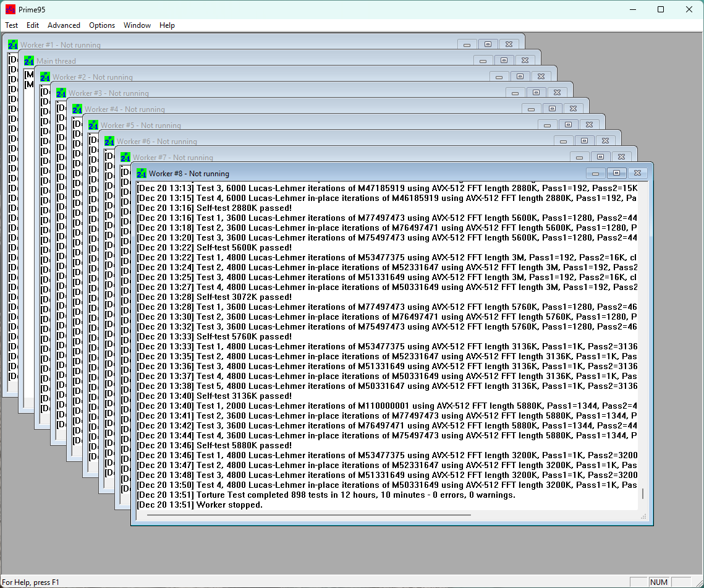Click the Main thread window icon
704x588 pixels.
[x=29, y=61]
